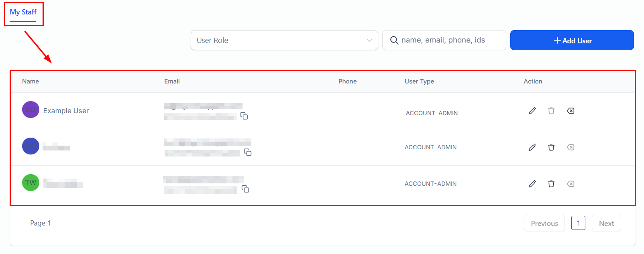Click the Name column header
The height and width of the screenshot is (254, 644).
pyautogui.click(x=31, y=81)
